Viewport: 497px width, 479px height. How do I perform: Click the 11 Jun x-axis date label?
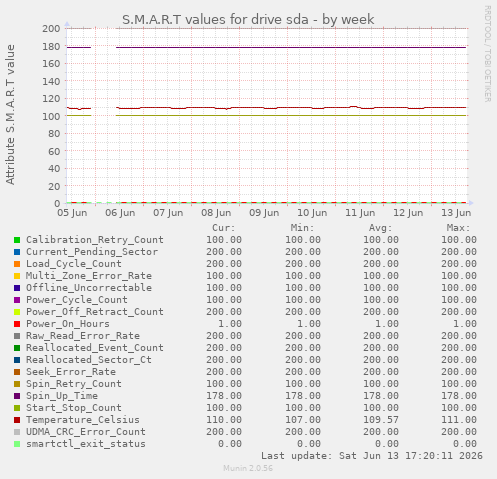click(x=360, y=213)
